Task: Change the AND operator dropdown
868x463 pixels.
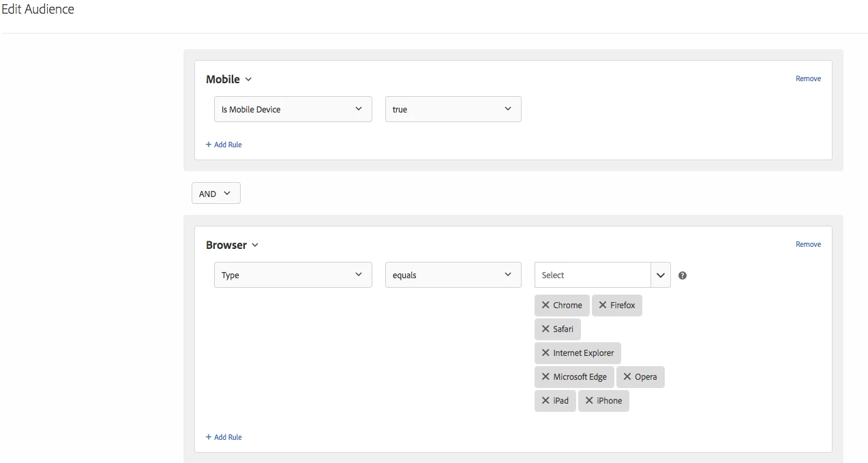Action: [216, 194]
